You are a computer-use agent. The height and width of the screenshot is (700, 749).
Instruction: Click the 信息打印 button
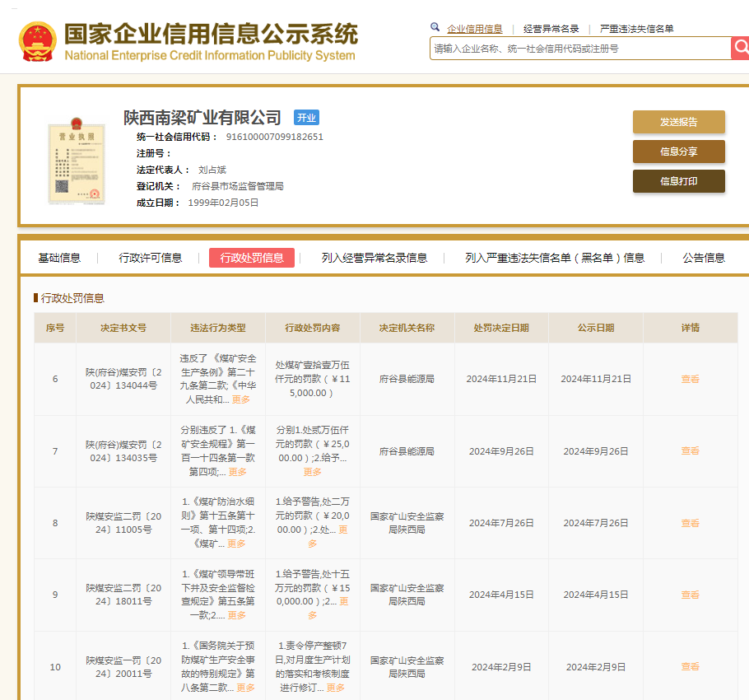(x=679, y=181)
